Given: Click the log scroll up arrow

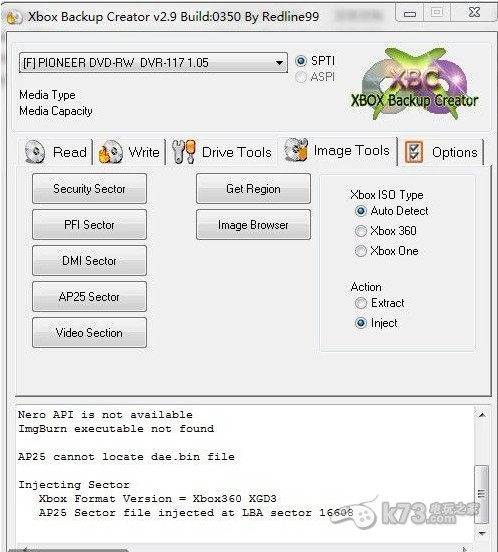Looking at the screenshot, I should click(x=482, y=415).
